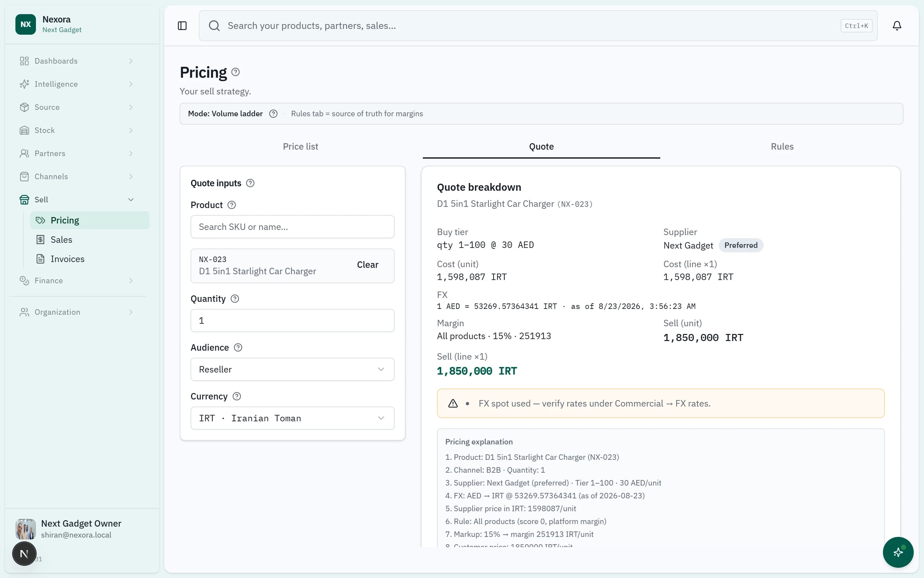924x578 pixels.
Task: Click help icon next to Volume ladder
Action: pos(273,114)
